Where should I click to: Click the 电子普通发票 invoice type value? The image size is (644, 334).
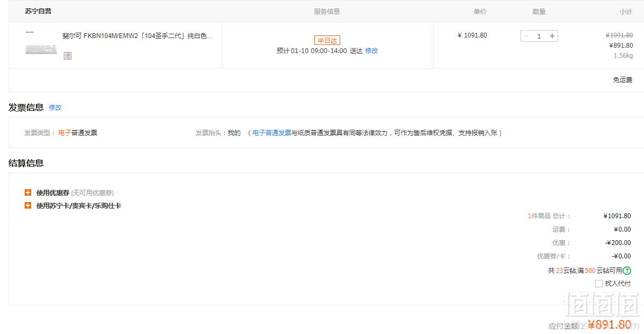tap(78, 132)
